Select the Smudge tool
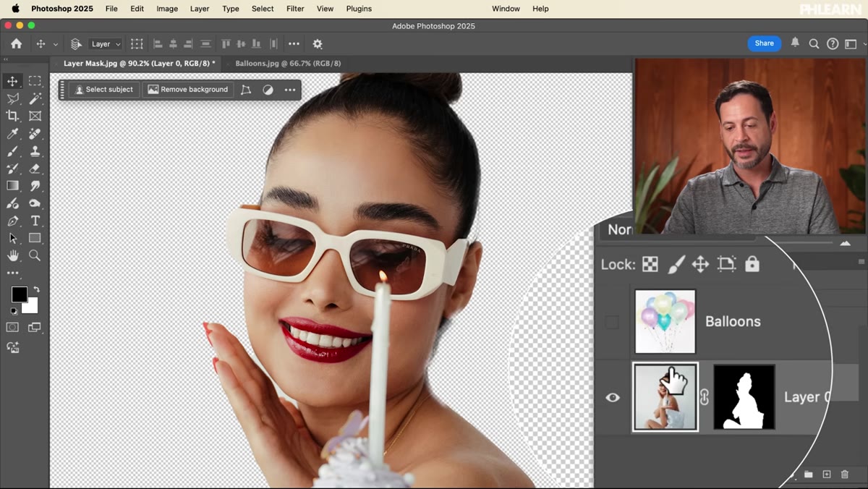Screen dimensions: 868x489 coord(35,186)
